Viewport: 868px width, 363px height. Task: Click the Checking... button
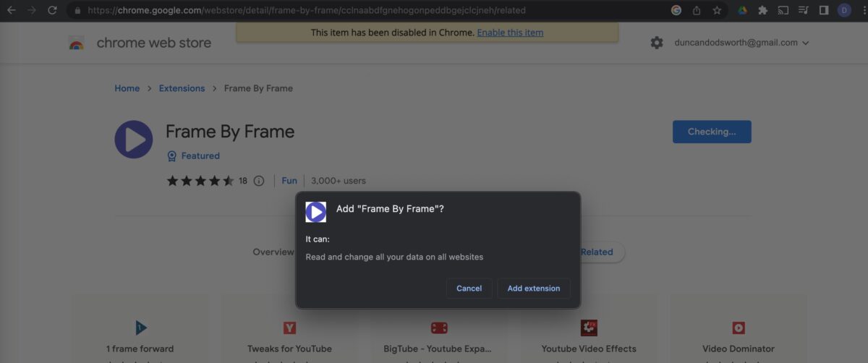click(x=712, y=132)
